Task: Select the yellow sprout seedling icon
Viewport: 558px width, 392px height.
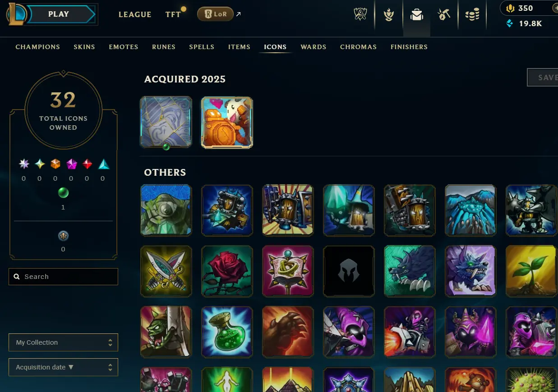Action: pos(531,271)
